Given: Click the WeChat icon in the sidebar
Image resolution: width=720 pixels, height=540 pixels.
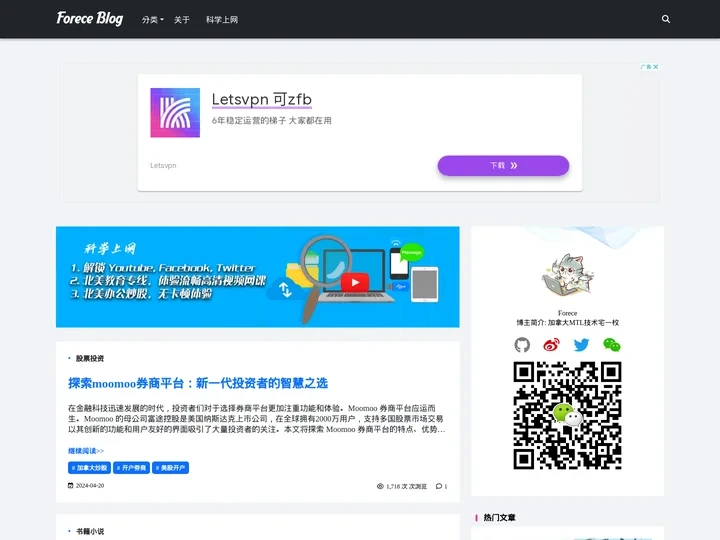Looking at the screenshot, I should 612,345.
